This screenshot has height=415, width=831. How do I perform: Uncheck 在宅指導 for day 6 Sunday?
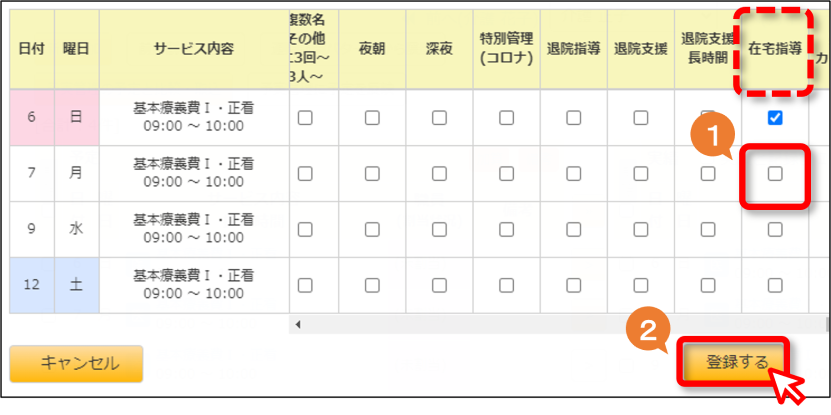click(x=775, y=118)
